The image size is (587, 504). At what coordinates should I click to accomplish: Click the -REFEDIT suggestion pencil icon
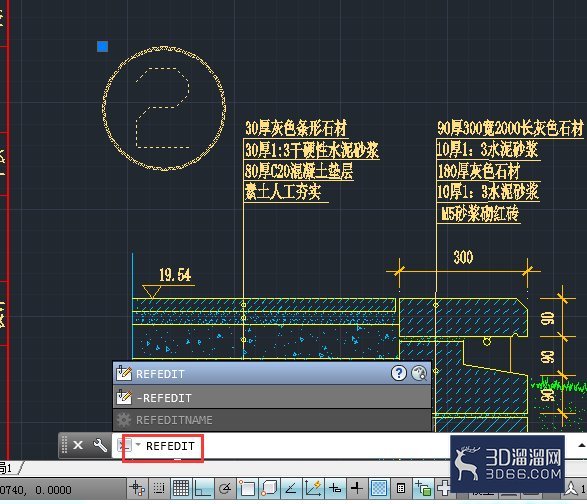tap(124, 397)
